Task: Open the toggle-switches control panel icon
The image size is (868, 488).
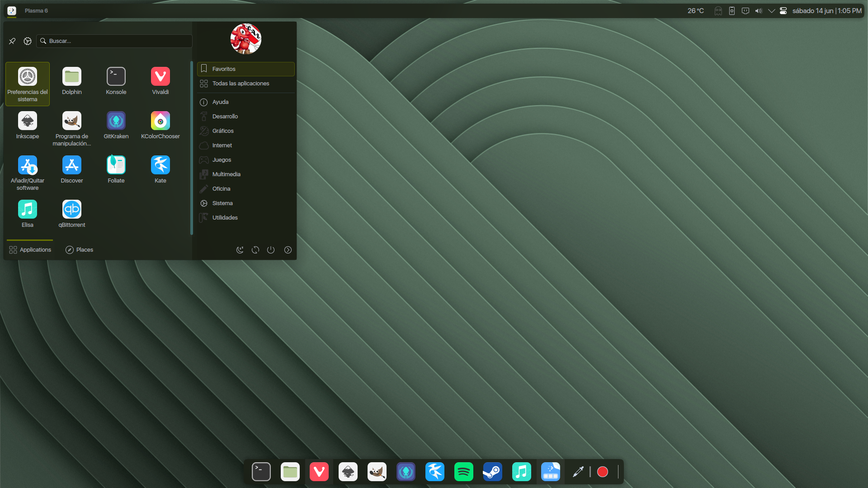Action: [783, 11]
